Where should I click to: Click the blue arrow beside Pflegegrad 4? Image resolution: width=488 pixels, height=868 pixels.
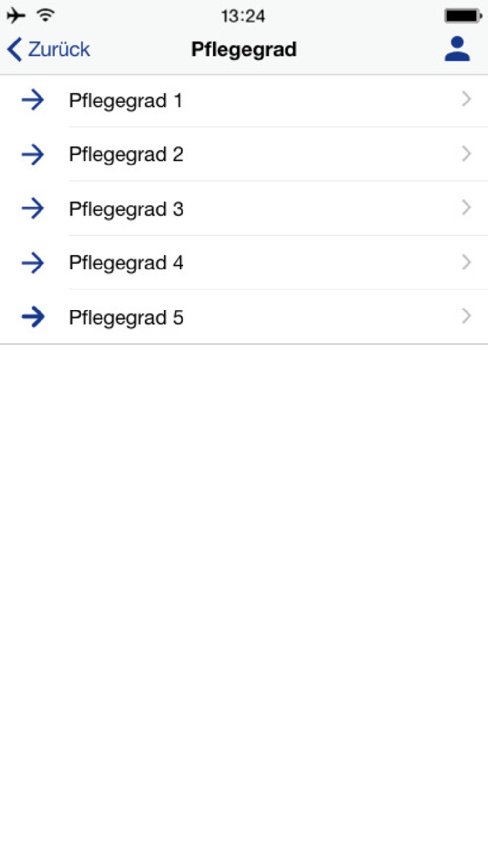[x=33, y=263]
